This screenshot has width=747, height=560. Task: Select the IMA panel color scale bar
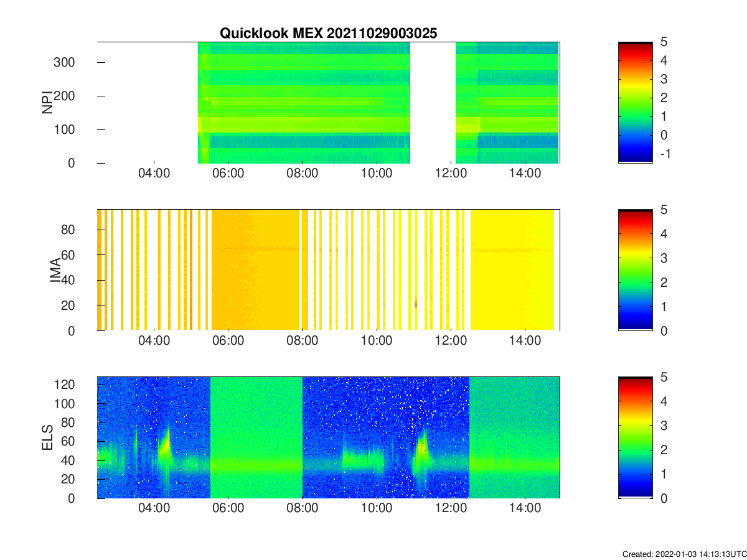pyautogui.click(x=636, y=270)
